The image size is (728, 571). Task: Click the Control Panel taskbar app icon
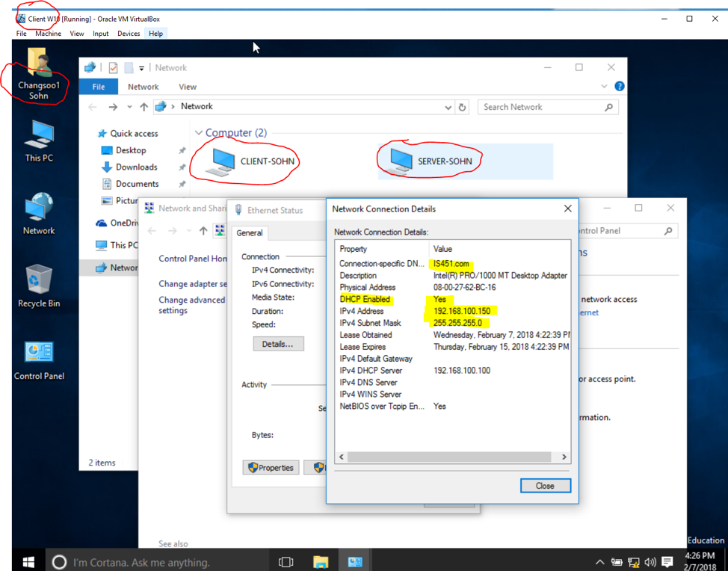click(x=355, y=562)
